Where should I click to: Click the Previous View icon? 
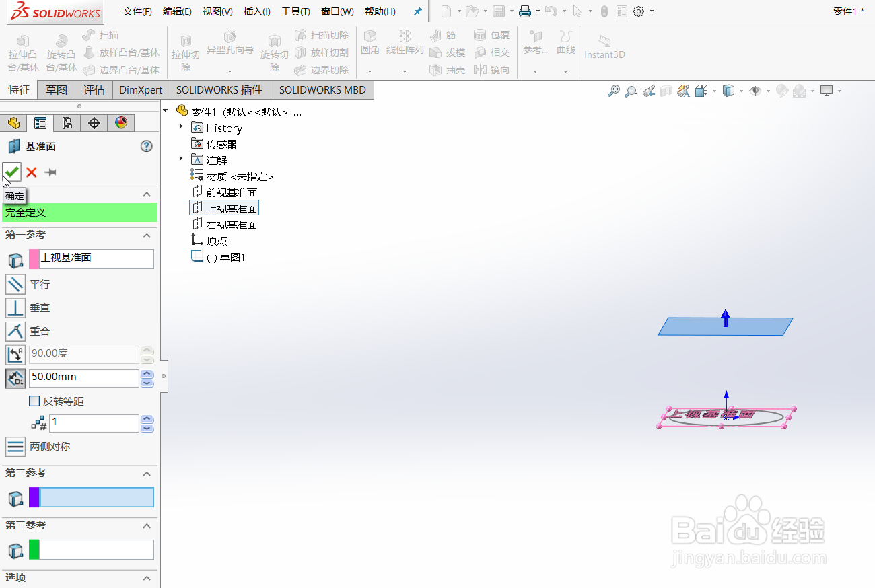tap(649, 91)
